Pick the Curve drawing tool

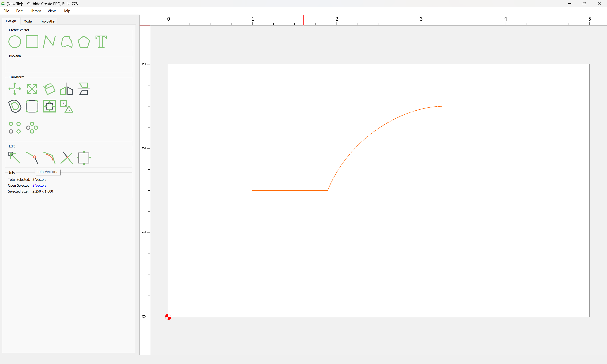pos(67,42)
